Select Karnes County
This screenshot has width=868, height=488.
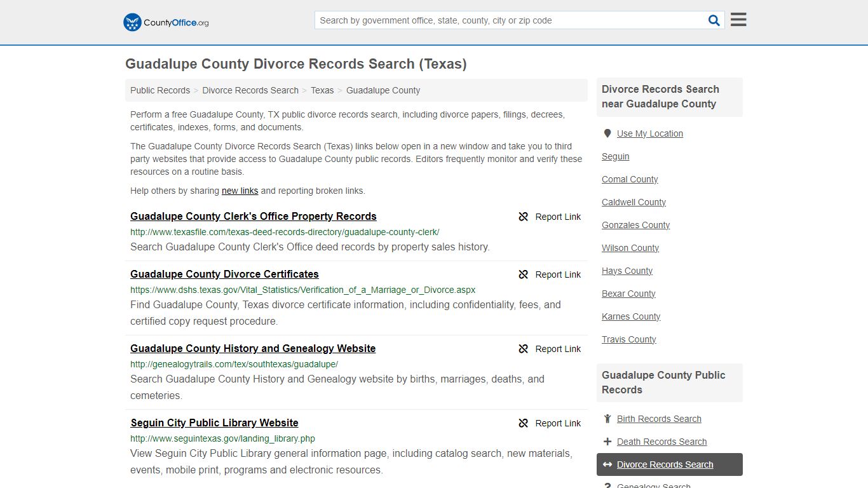tap(631, 316)
